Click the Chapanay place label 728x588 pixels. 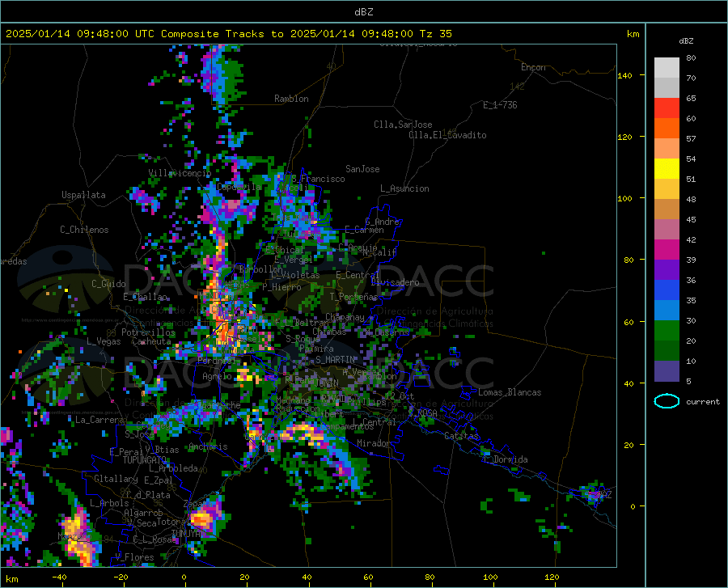[x=345, y=317]
